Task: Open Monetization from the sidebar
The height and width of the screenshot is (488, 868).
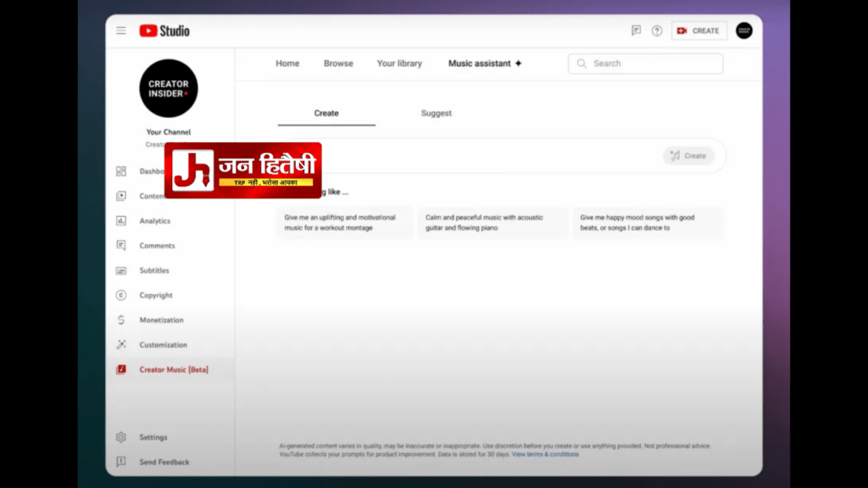Action: [x=162, y=319]
